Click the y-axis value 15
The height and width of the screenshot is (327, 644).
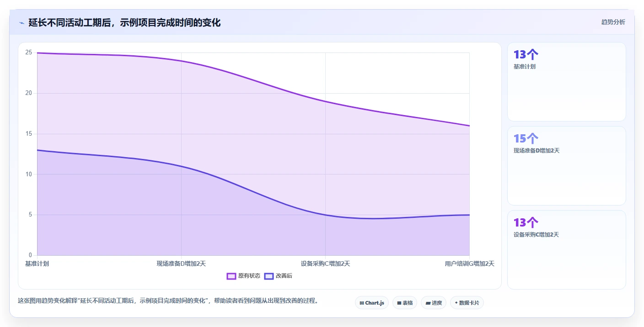click(29, 134)
